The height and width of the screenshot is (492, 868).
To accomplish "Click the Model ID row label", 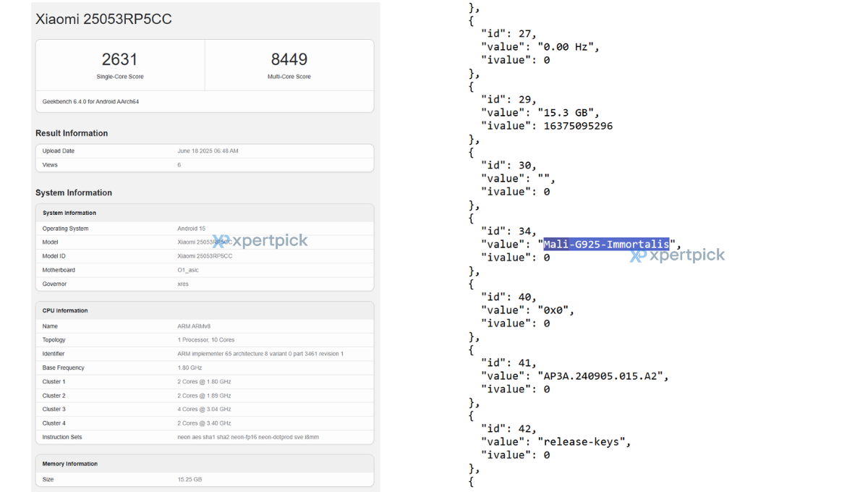I will click(x=55, y=256).
